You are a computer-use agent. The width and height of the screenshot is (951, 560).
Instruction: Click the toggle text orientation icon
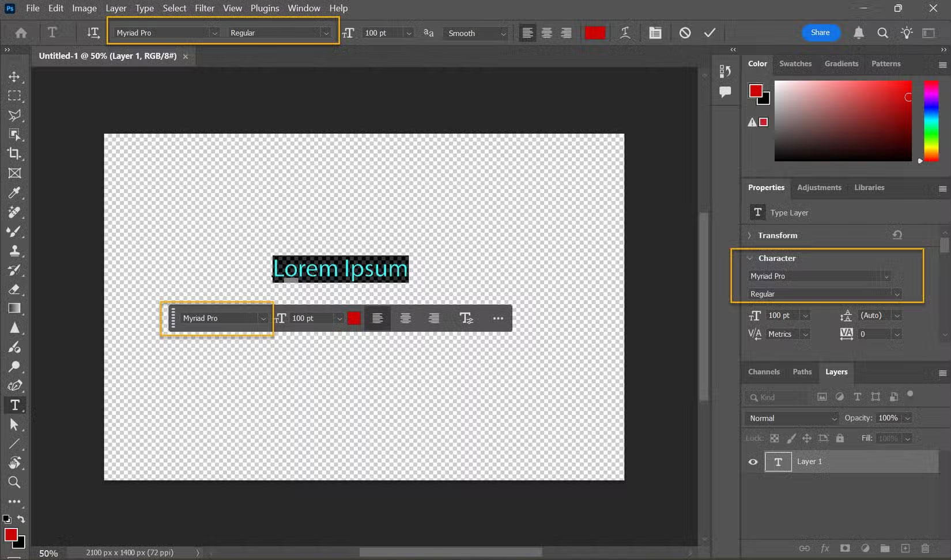[x=92, y=33]
